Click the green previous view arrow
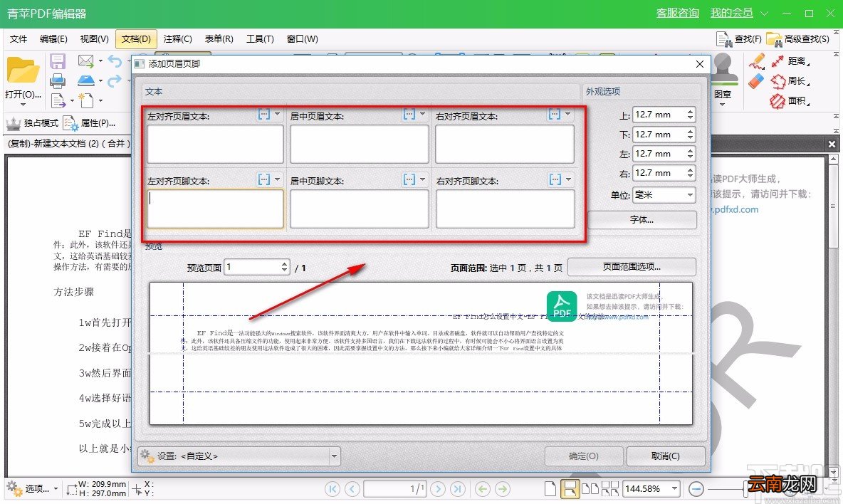 tap(483, 488)
